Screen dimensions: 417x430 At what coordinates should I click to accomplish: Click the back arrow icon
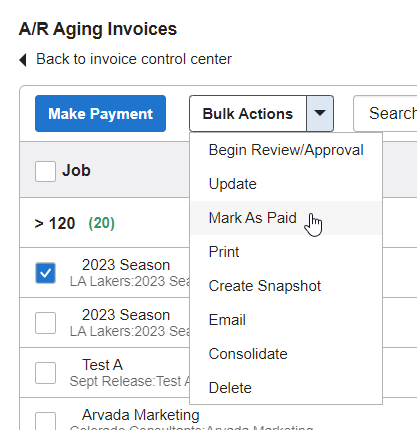[23, 60]
